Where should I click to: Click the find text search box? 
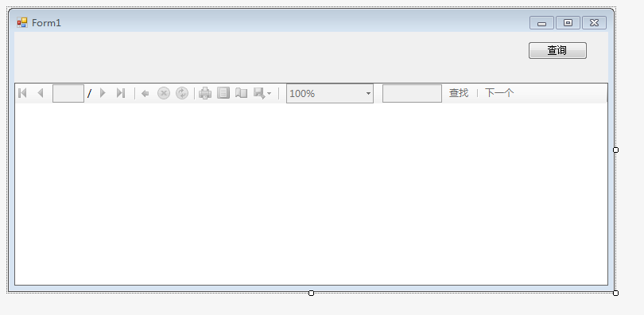click(x=412, y=93)
